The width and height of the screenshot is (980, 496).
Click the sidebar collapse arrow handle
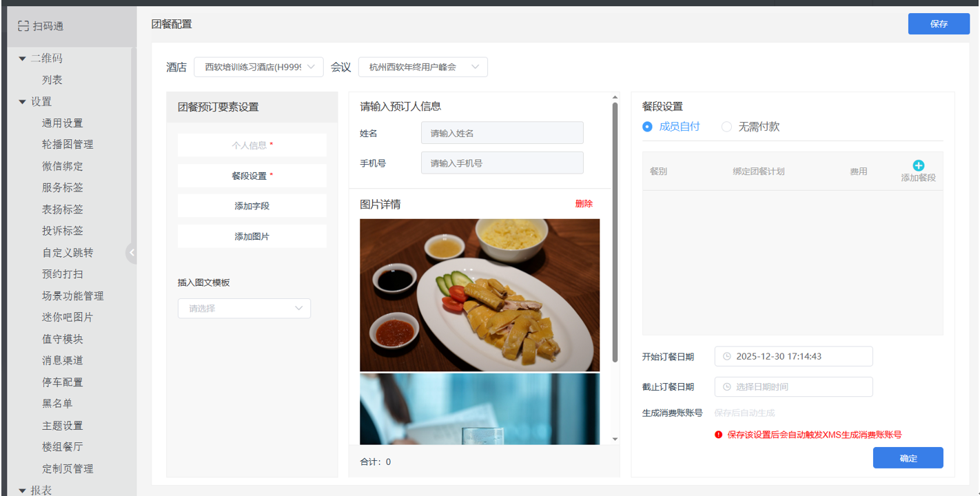(x=131, y=253)
